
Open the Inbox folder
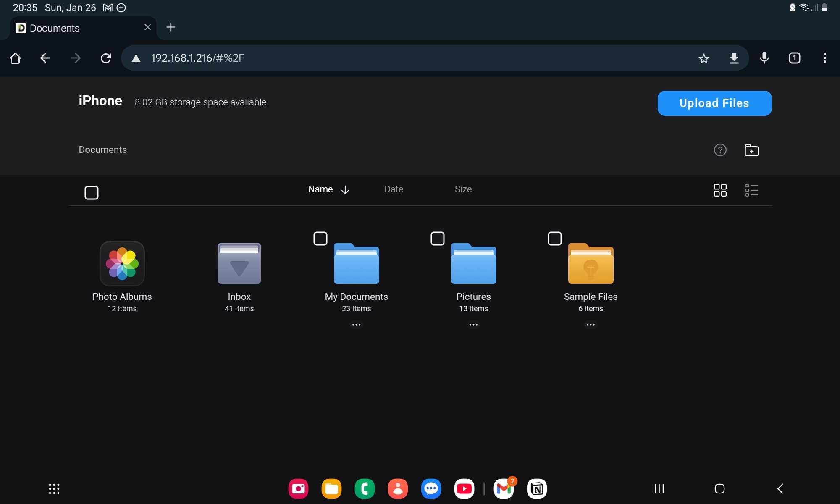point(239,264)
